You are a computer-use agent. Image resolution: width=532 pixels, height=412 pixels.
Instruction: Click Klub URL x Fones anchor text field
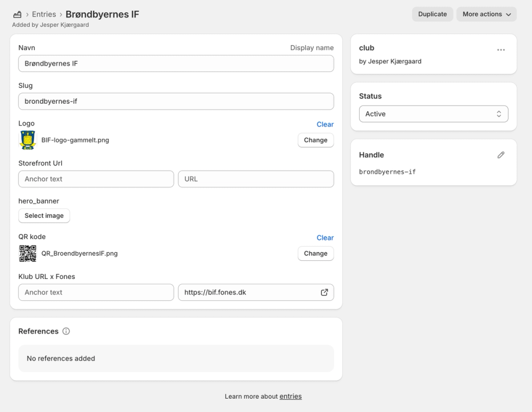click(96, 292)
